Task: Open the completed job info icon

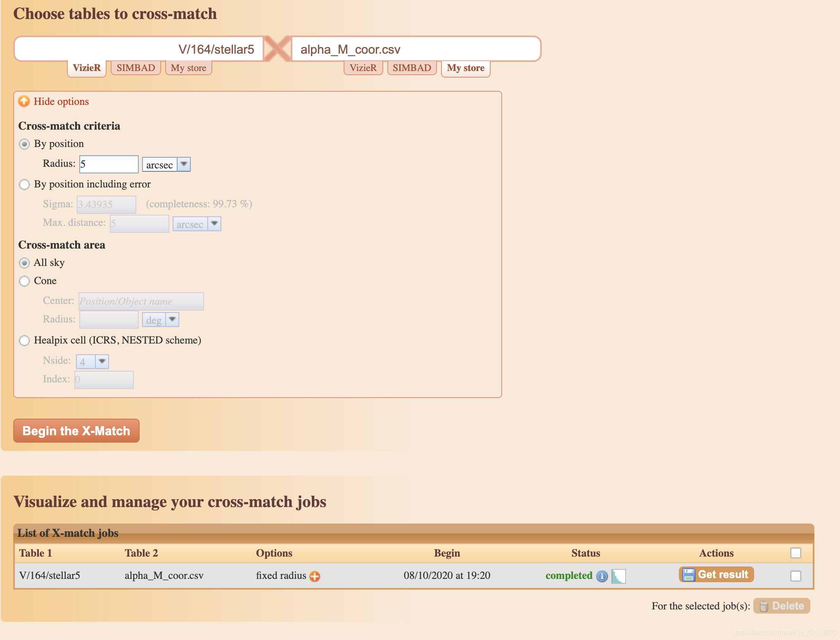Action: pyautogui.click(x=602, y=576)
